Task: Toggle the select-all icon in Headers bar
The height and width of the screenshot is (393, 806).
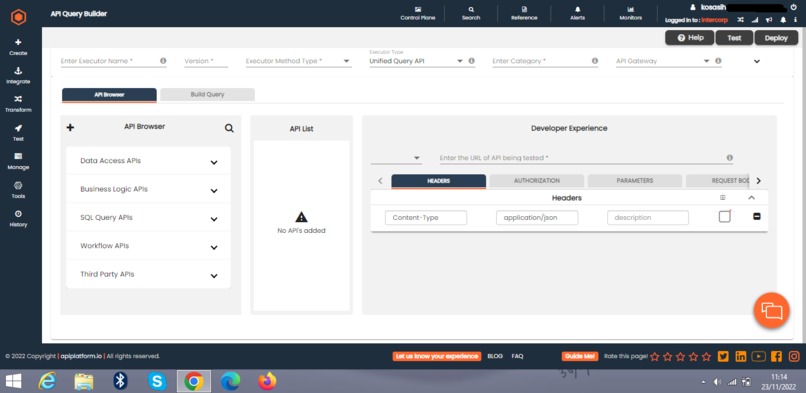Action: coord(723,197)
